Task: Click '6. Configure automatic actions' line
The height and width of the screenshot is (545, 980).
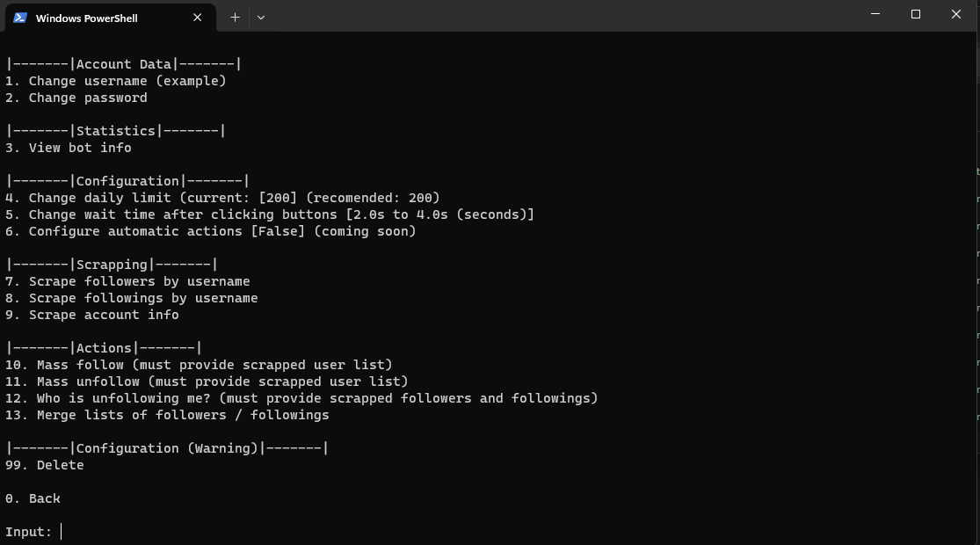Action: pos(211,232)
